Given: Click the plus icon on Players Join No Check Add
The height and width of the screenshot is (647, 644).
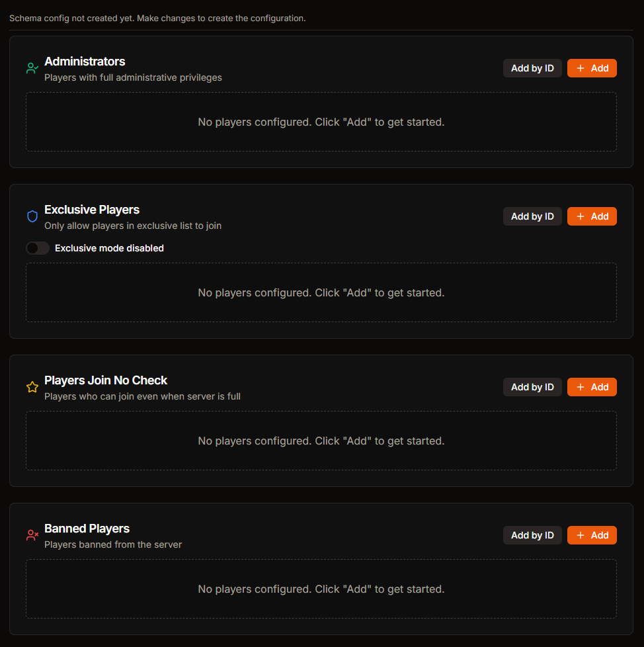Looking at the screenshot, I should [581, 386].
